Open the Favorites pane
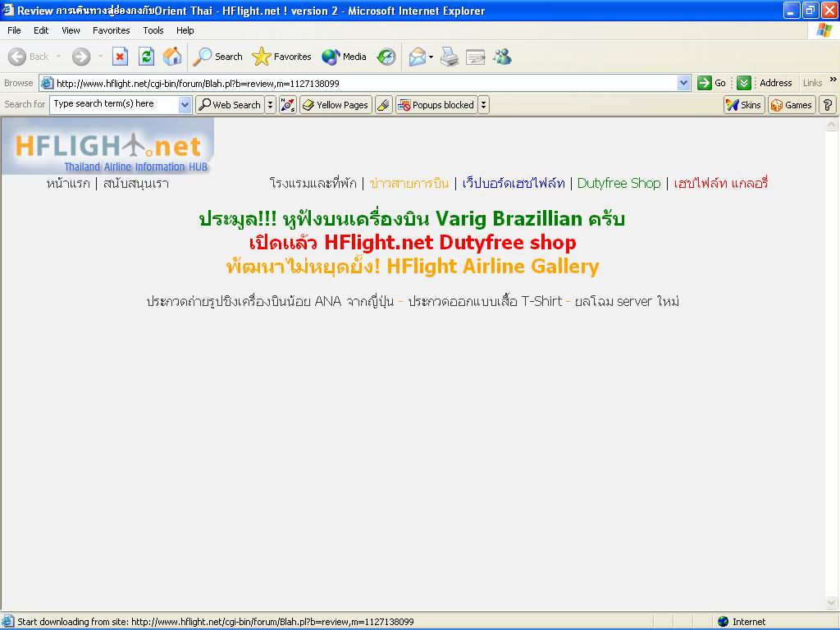The height and width of the screenshot is (630, 840). [282, 57]
